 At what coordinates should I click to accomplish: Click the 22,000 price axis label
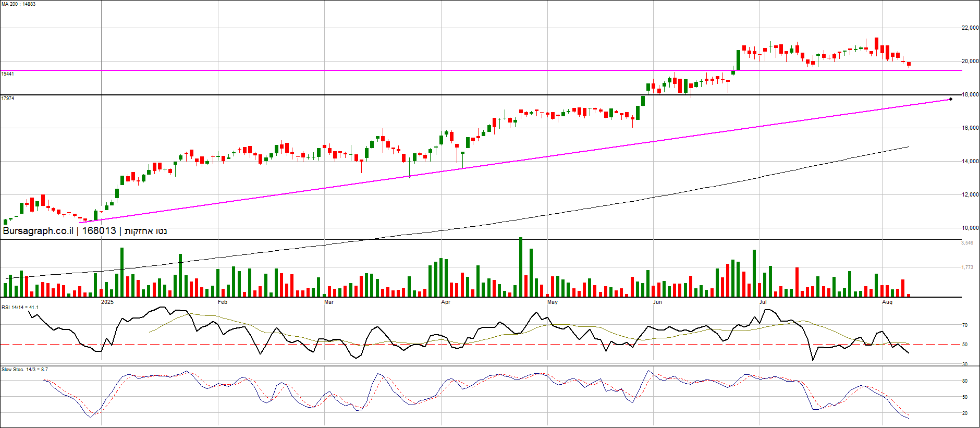coord(970,28)
